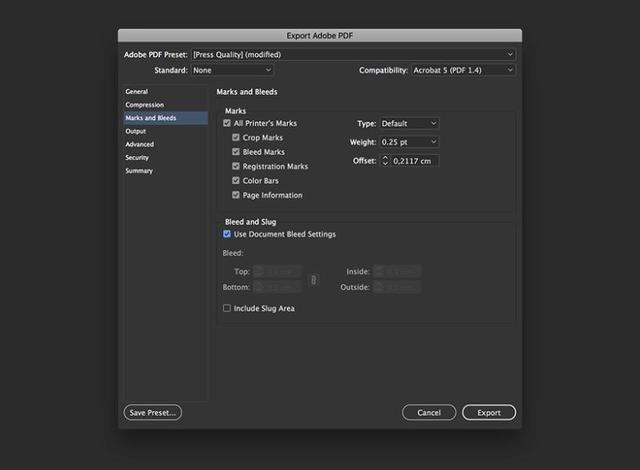
Task: Select the General category
Action: click(x=166, y=91)
